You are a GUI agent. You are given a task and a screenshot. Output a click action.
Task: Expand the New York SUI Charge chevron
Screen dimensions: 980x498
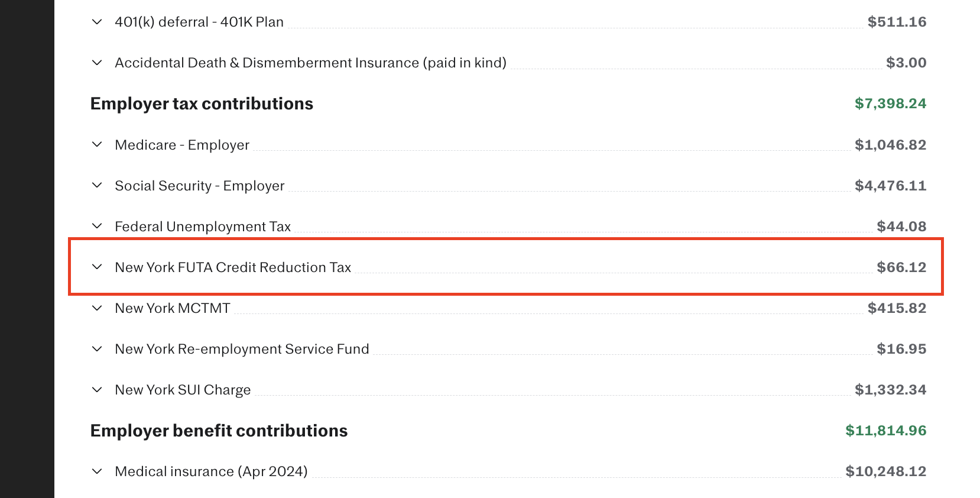click(x=97, y=390)
